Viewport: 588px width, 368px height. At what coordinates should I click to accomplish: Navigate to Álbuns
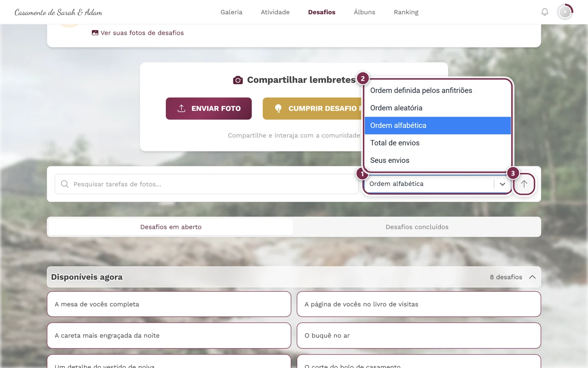pos(365,12)
